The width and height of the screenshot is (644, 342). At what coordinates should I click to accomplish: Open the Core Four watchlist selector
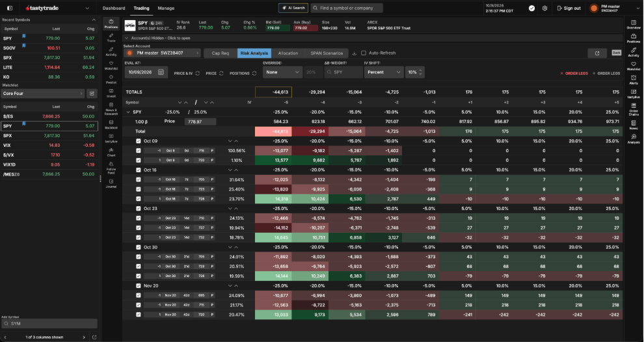pos(43,94)
